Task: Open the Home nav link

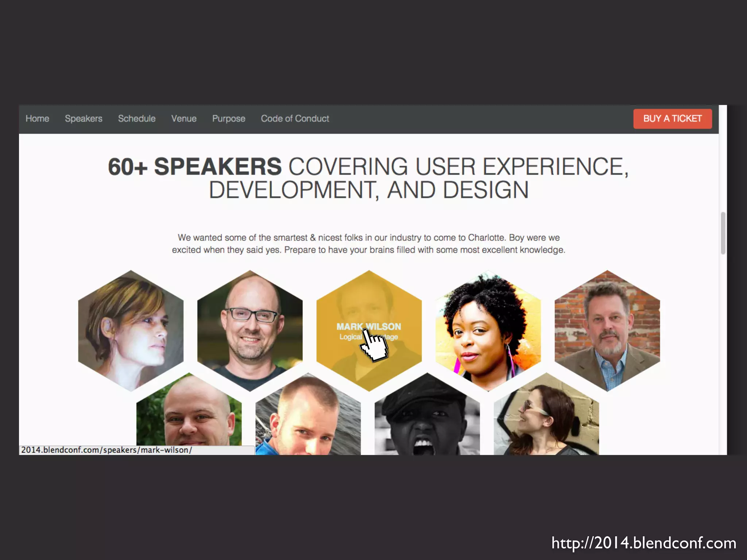Action: pyautogui.click(x=37, y=118)
